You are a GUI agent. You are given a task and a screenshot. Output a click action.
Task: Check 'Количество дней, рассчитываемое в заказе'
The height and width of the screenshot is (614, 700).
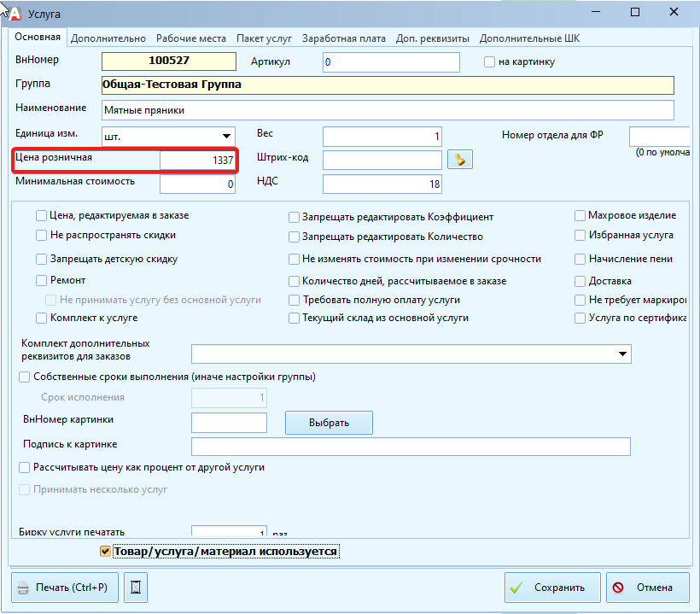point(294,281)
